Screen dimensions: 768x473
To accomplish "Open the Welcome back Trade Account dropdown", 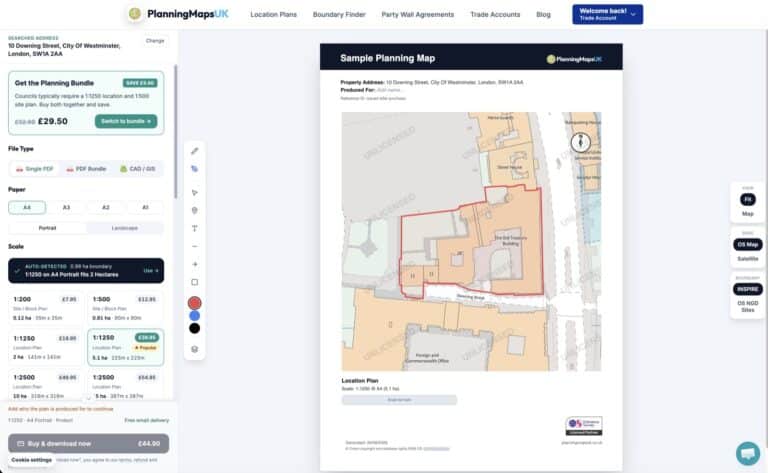I will coord(607,14).
